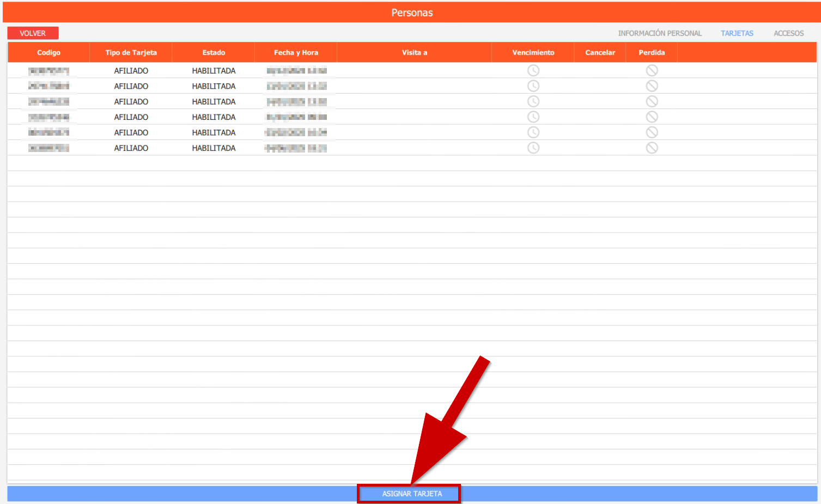Open the fifth row's expiration clock

[x=533, y=132]
